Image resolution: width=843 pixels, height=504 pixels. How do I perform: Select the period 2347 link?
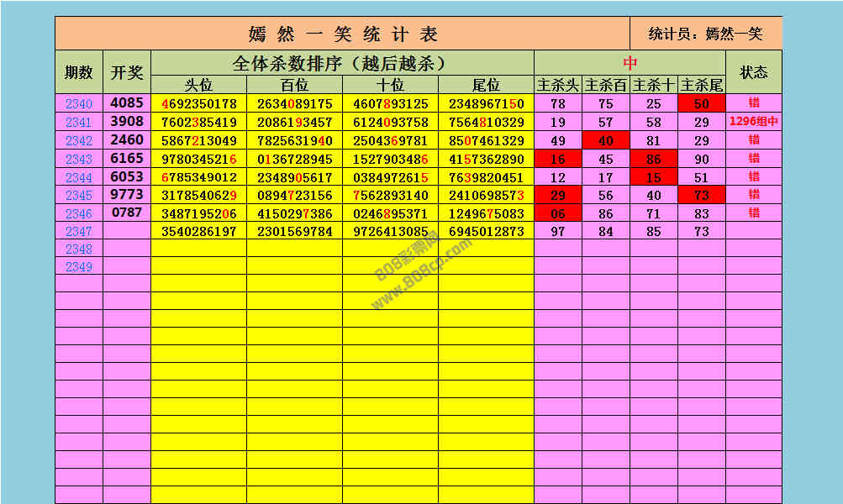79,231
